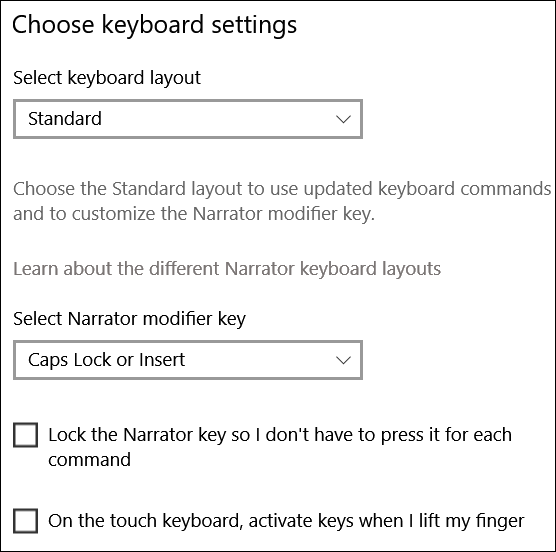Open Learn about the different Narrator keyboard layouts

[x=227, y=269]
